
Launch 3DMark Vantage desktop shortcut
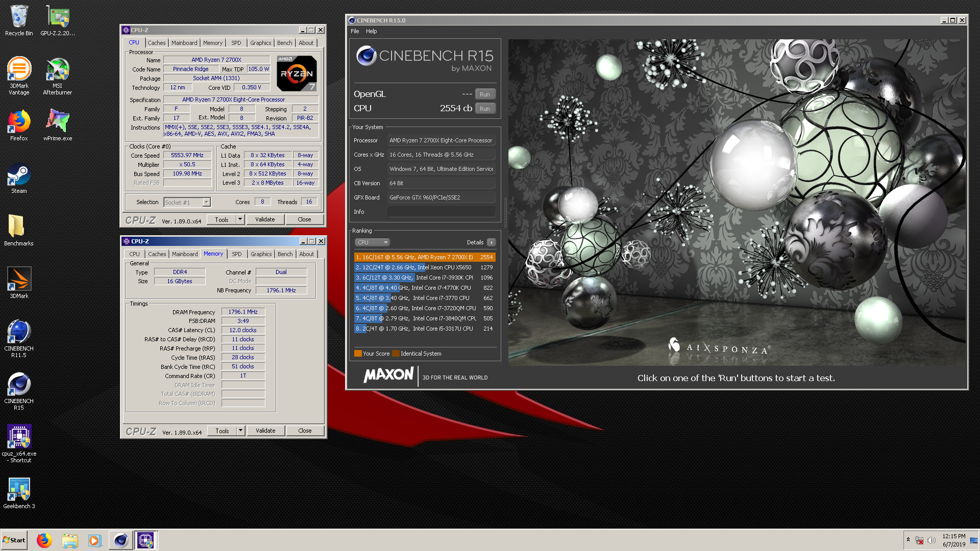19,76
